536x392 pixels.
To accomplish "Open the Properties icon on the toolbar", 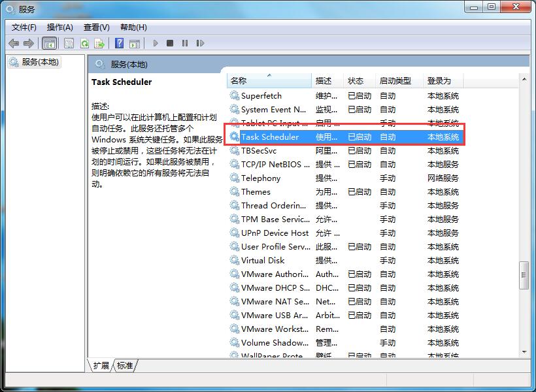I will [x=69, y=43].
